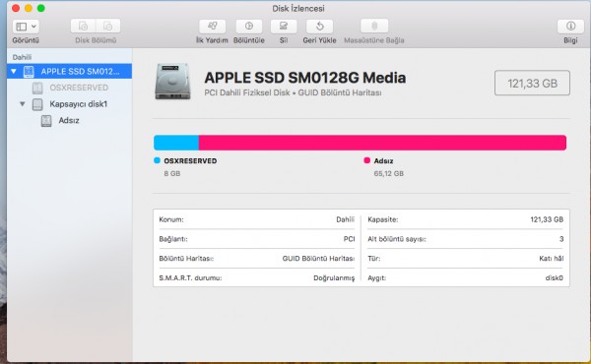591x364 pixels.
Task: Click the Tür Katı hâl row
Action: [466, 259]
